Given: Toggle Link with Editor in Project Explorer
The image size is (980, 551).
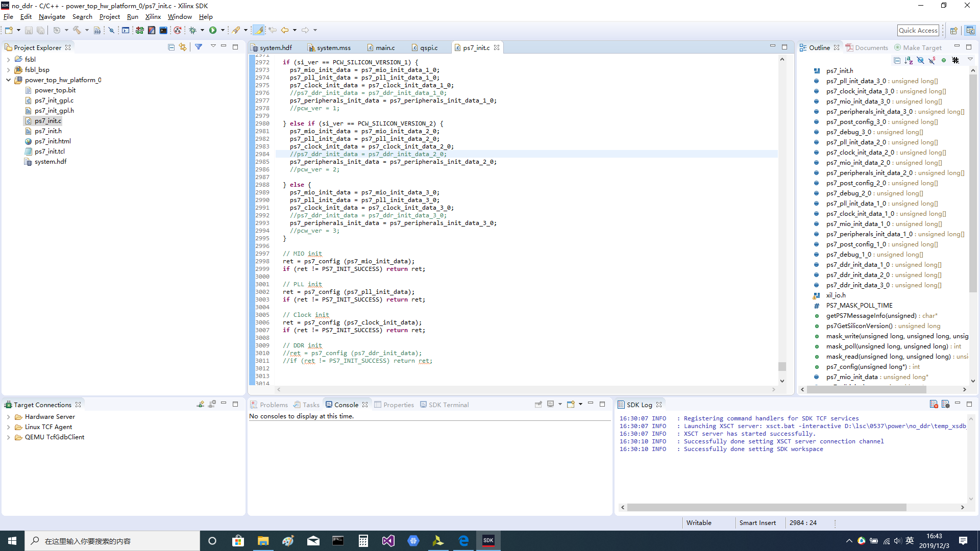Looking at the screenshot, I should [x=183, y=47].
